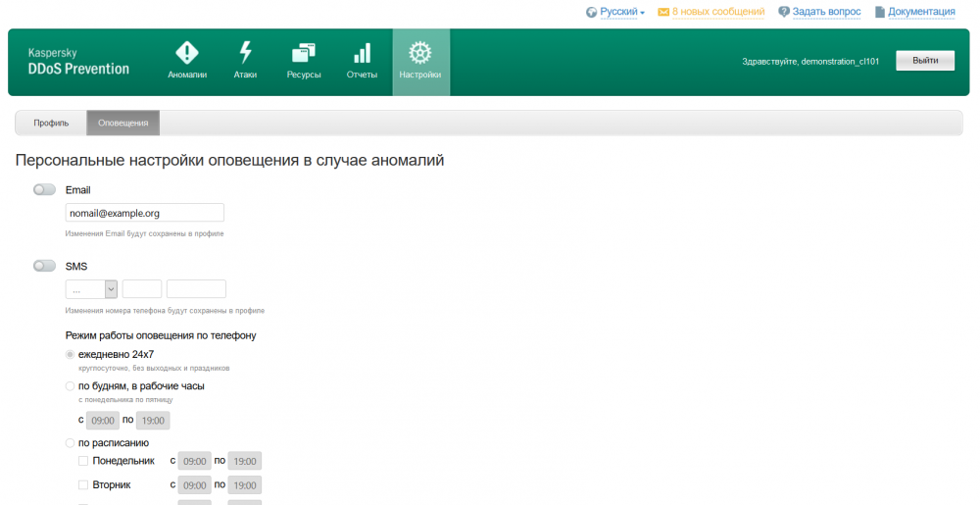Viewport: 980px width, 505px height.
Task: Select the 'по расписанию' radio option
Action: (70, 443)
